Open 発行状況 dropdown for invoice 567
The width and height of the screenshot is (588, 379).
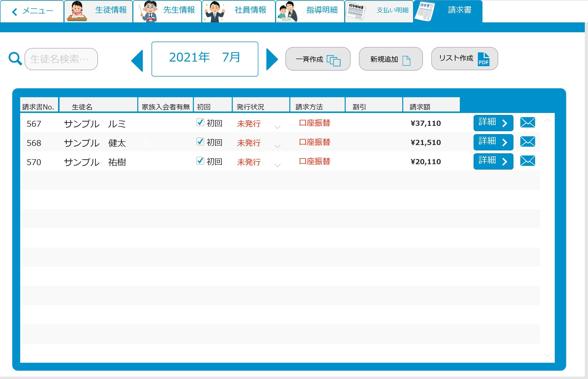click(277, 127)
